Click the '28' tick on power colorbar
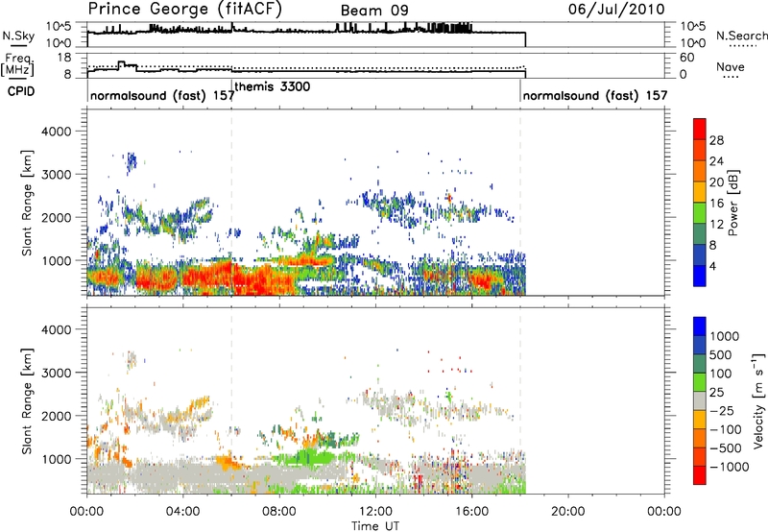768x532 pixels. point(716,140)
